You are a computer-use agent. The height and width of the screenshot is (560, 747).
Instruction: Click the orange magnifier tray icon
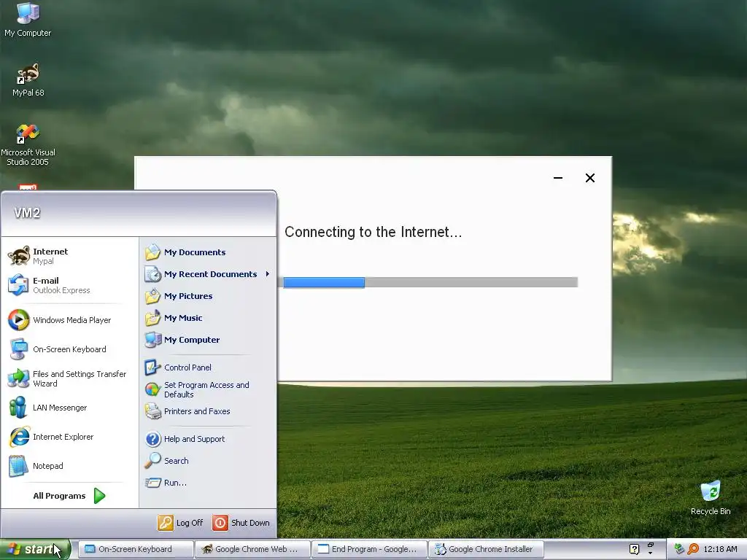(693, 549)
